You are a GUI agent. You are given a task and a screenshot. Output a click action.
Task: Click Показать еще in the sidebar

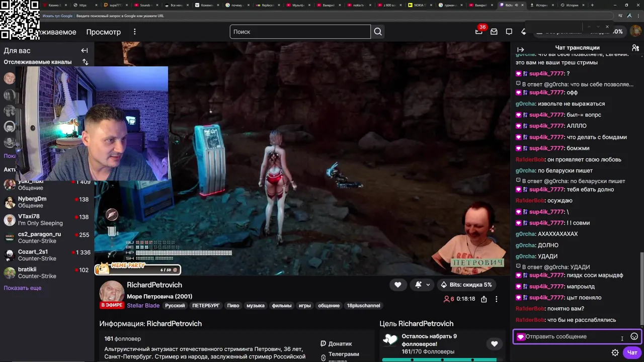23,288
